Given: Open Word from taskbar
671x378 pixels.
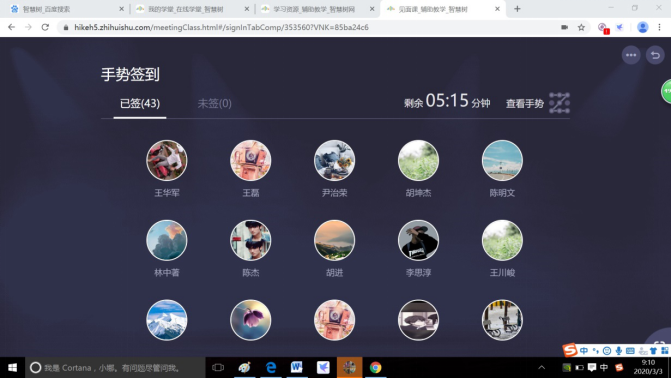Looking at the screenshot, I should (297, 368).
